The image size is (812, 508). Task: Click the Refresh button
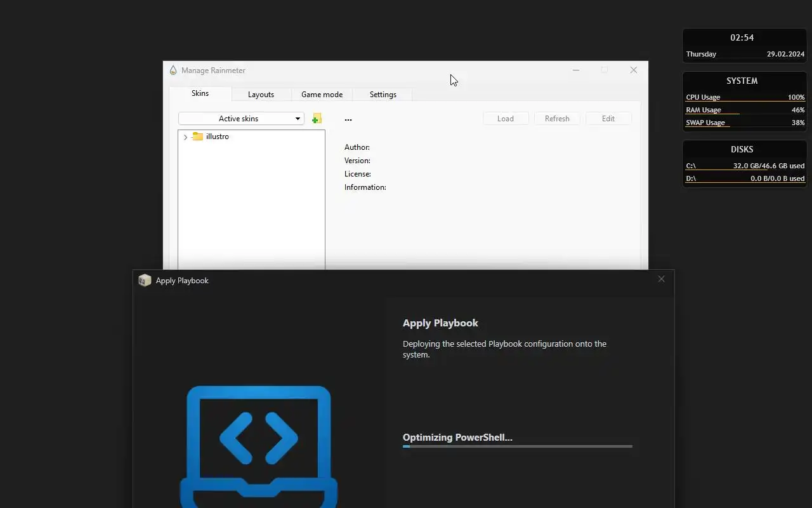click(x=557, y=119)
